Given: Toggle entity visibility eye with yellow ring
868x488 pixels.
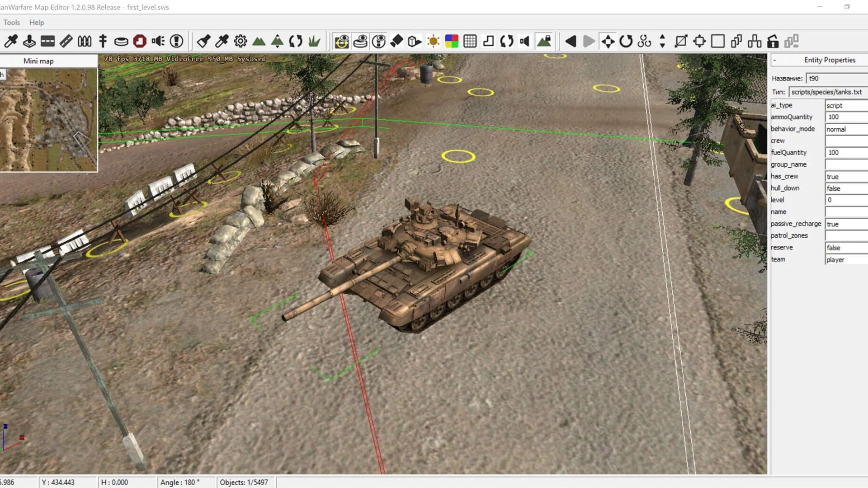Looking at the screenshot, I should coord(342,41).
